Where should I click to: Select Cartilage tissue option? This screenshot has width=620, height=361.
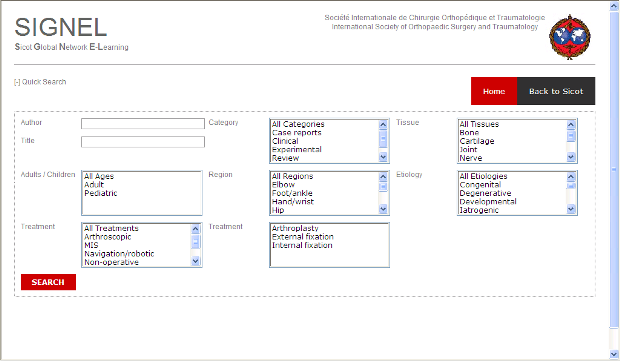(476, 141)
